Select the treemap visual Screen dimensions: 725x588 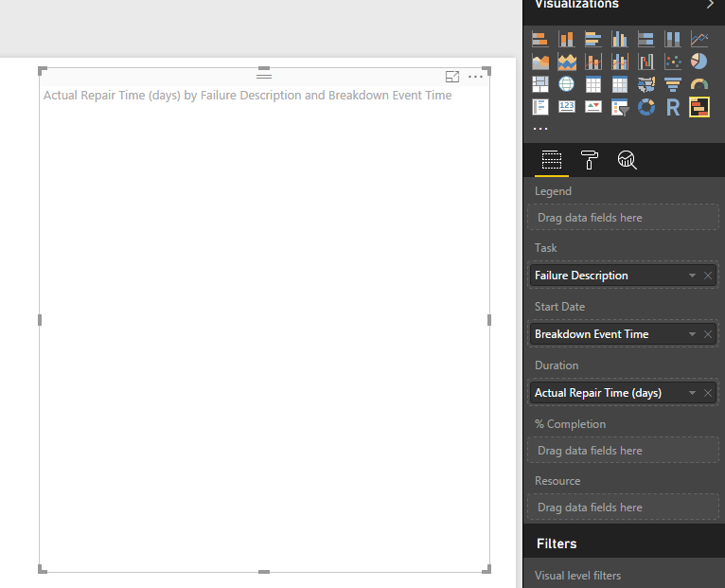point(540,84)
